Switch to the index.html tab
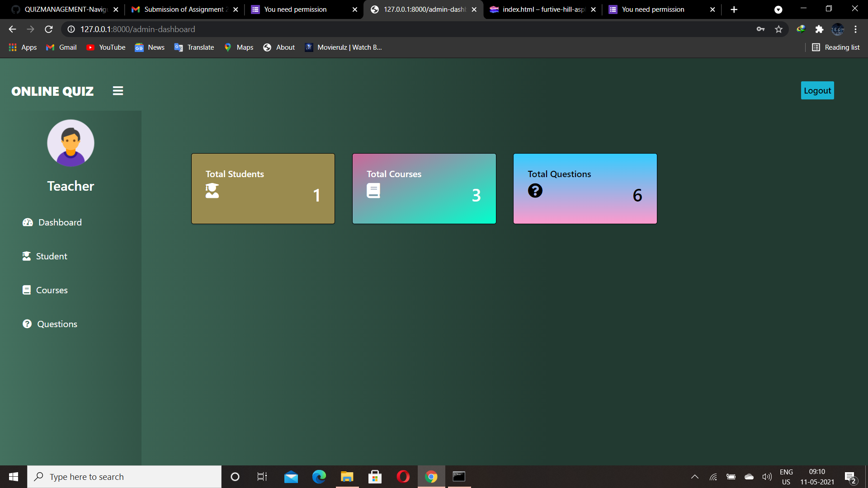This screenshot has height=488, width=868. [x=540, y=9]
